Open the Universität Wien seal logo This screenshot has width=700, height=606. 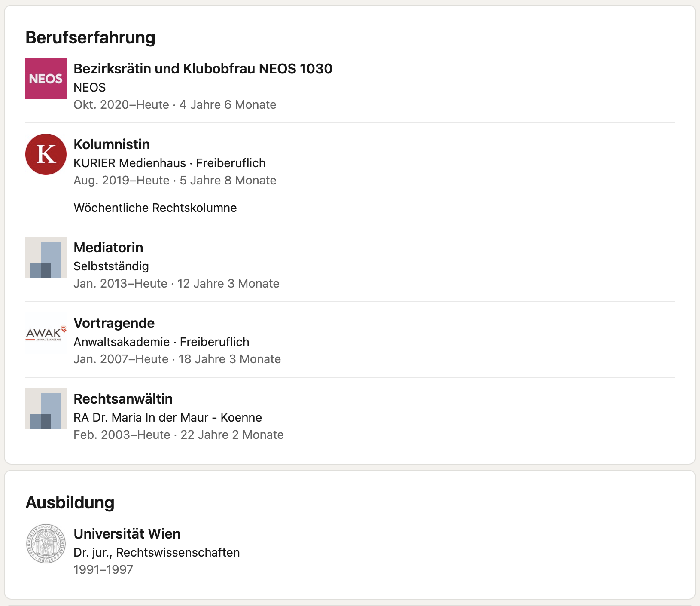pyautogui.click(x=46, y=544)
